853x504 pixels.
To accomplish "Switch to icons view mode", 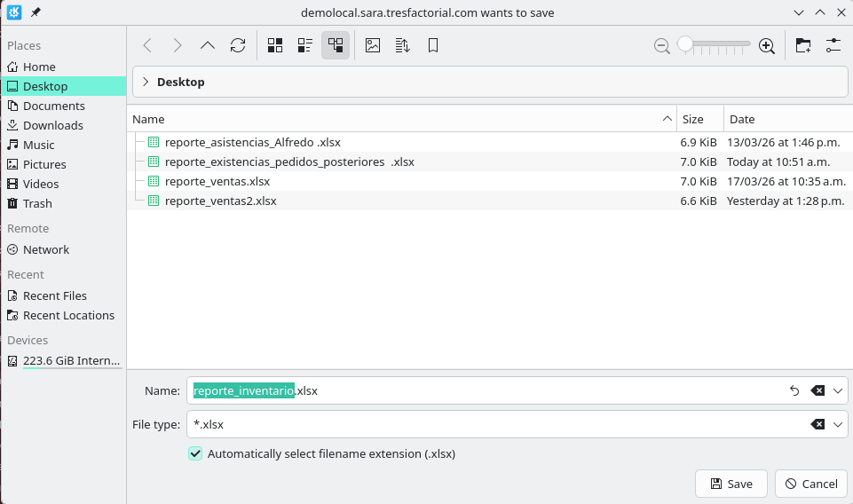I will tap(275, 45).
